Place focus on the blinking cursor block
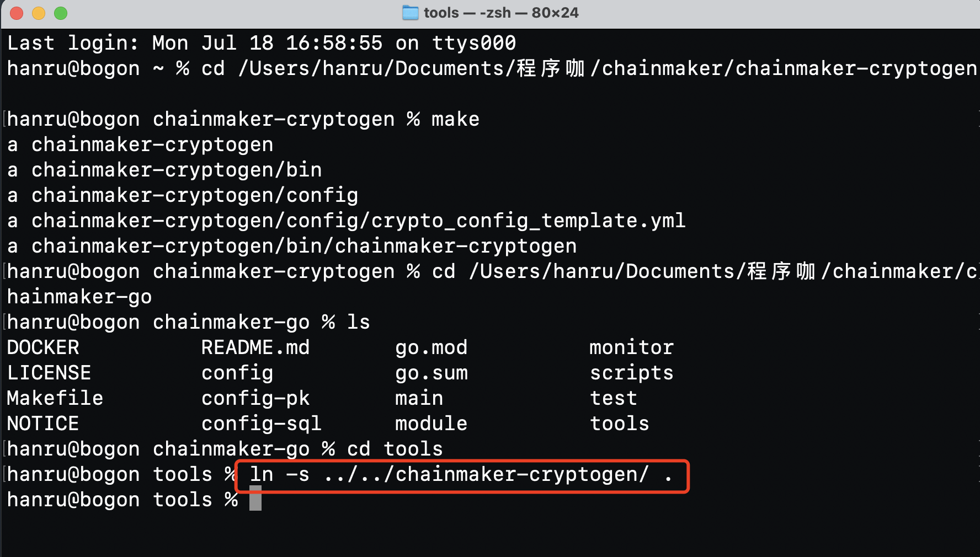Viewport: 980px width, 557px height. pos(255,499)
